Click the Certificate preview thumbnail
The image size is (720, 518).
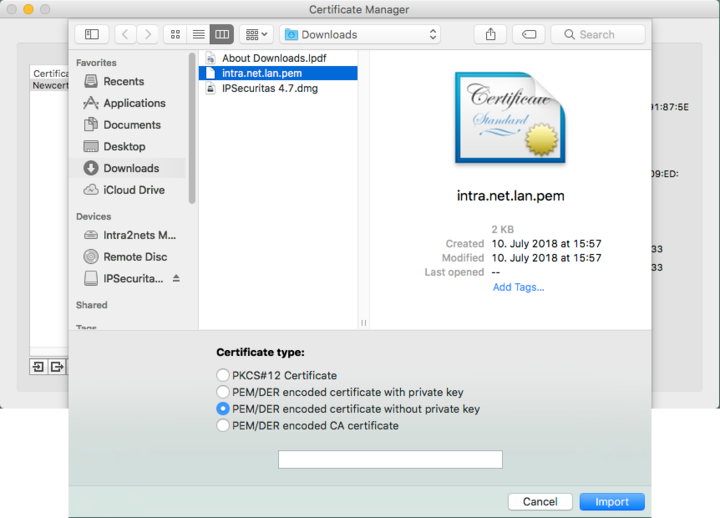[x=510, y=118]
